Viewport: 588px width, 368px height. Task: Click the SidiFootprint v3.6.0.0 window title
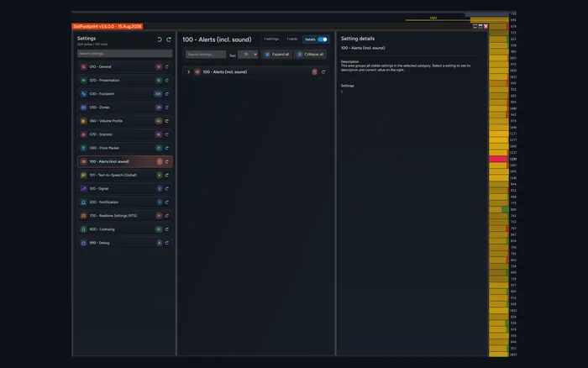click(x=108, y=26)
